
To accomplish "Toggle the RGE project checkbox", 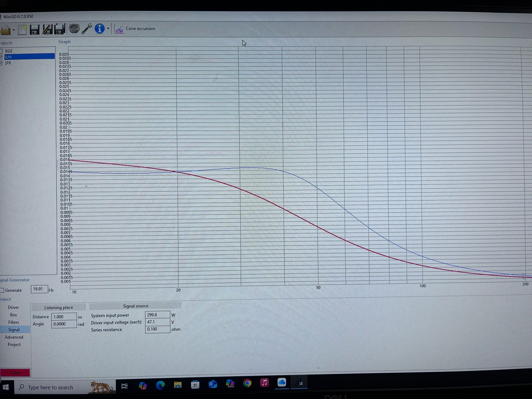I will pyautogui.click(x=1, y=51).
